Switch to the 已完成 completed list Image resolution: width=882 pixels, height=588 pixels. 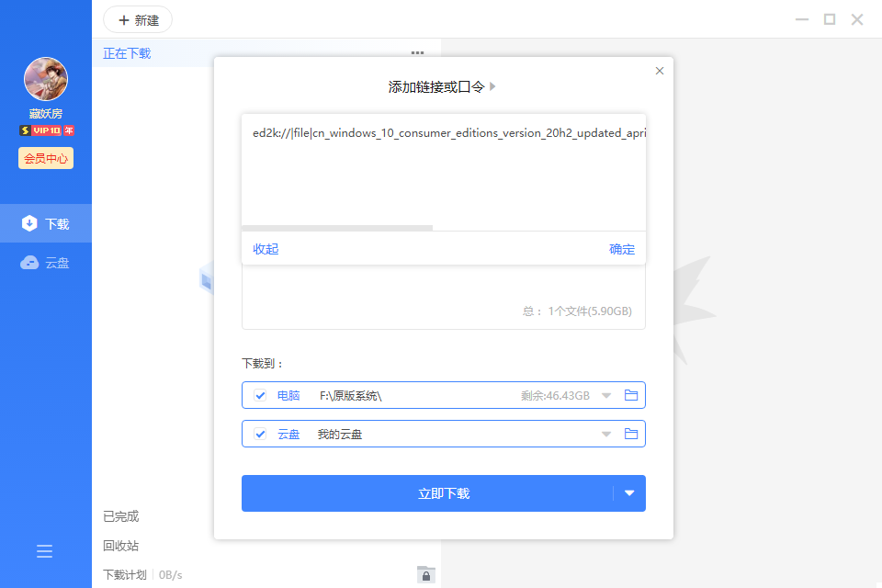(x=121, y=516)
